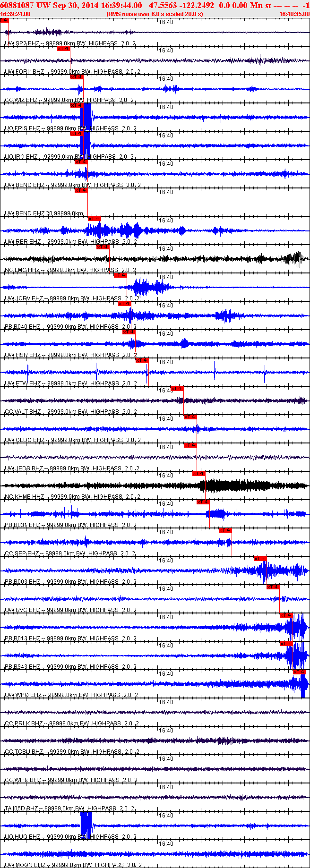
Task: Click the RMS noise scaling note
Action: [x=155, y=14]
